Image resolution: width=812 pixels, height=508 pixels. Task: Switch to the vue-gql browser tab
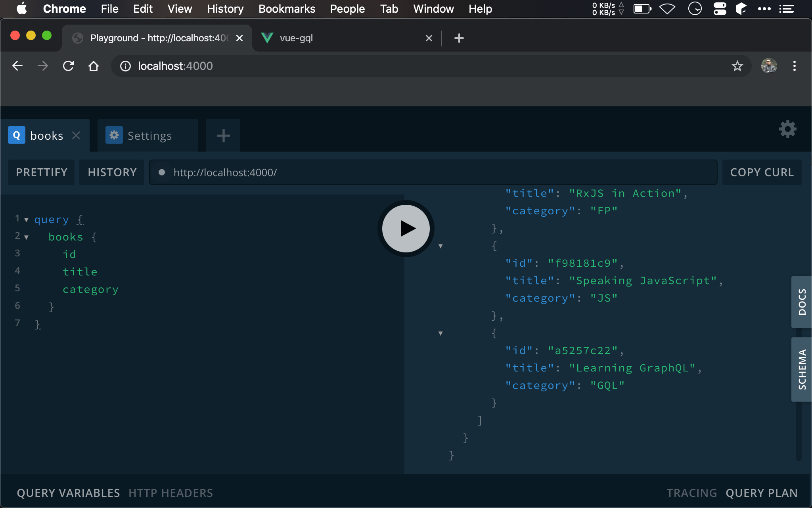click(x=347, y=38)
